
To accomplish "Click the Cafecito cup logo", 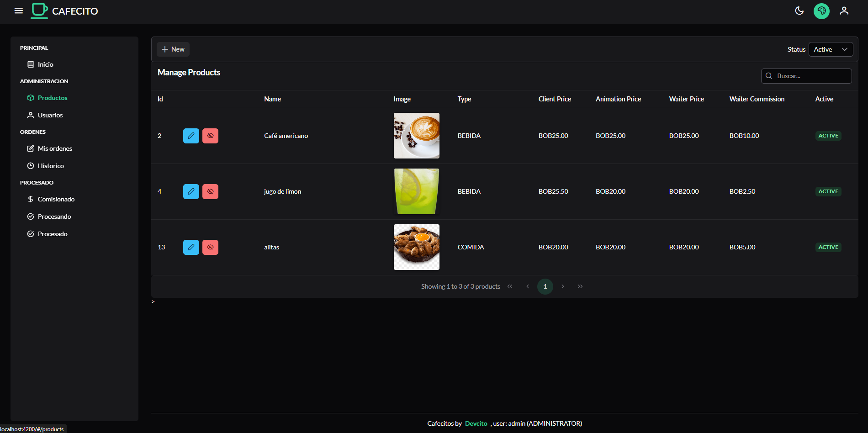I will coord(39,11).
